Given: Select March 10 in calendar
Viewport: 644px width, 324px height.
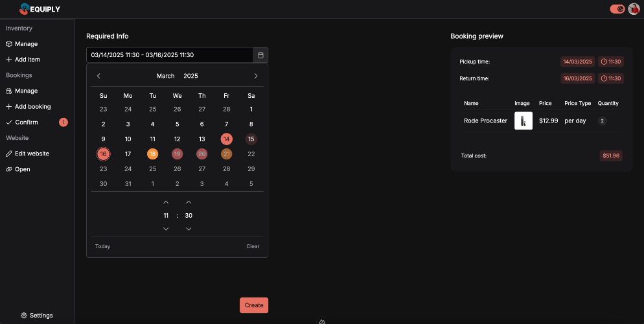Looking at the screenshot, I should (x=128, y=139).
